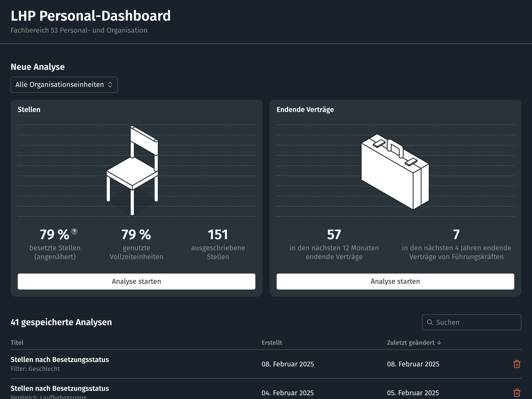
Task: Open Stellen nach Besetzungsstatus with Filter: Geschlecht
Action: pos(60,360)
